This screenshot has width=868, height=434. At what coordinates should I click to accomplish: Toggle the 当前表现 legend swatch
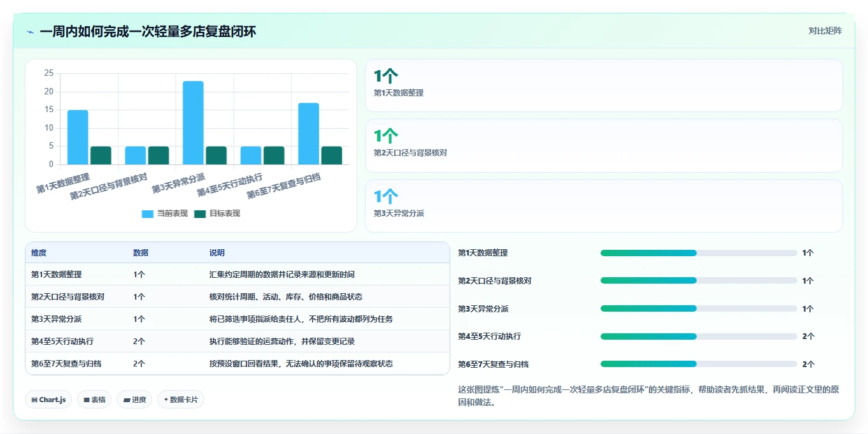[148, 213]
